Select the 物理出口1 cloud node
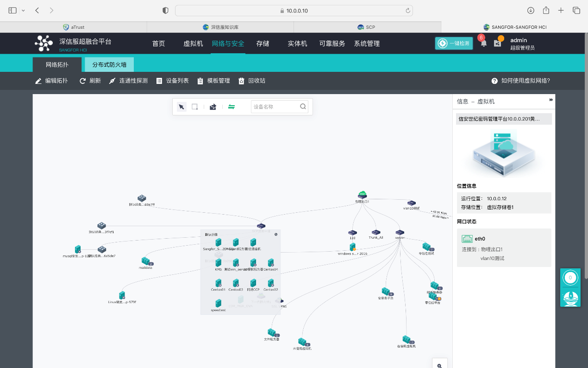The height and width of the screenshot is (368, 588). 362,196
